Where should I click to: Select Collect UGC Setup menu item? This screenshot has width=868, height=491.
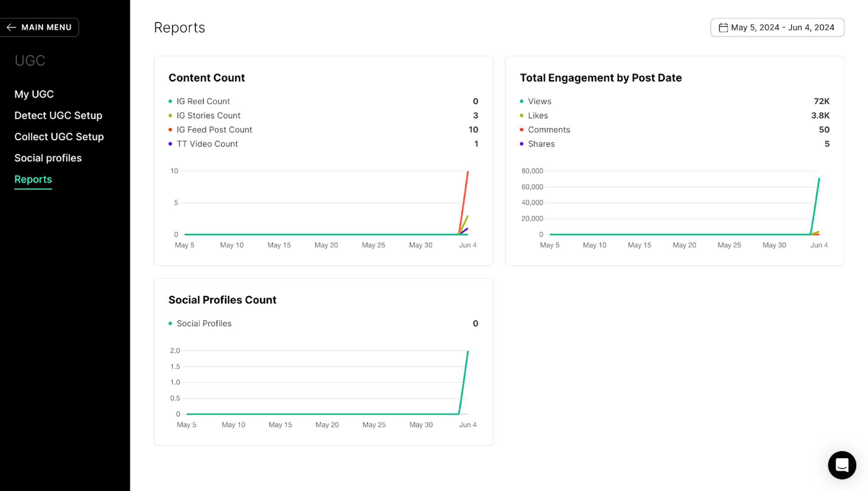(x=59, y=137)
